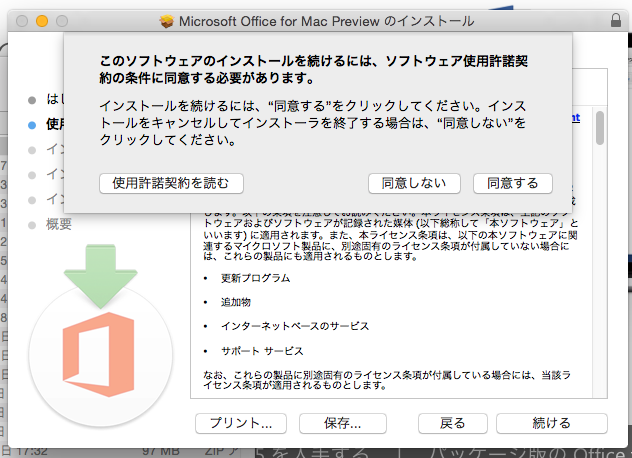Image resolution: width=632 pixels, height=458 pixels.
Task: Click the サポート サービス bullet text
Action: pos(262,351)
